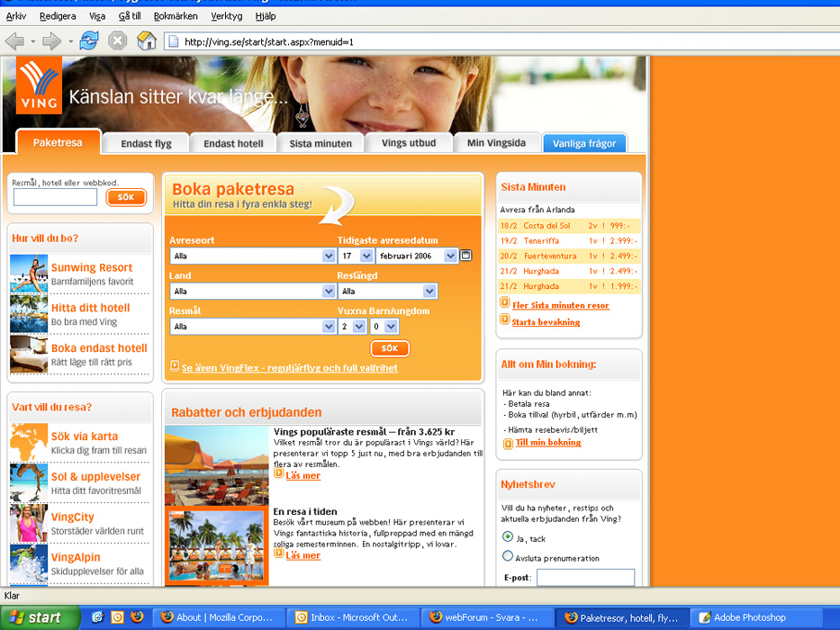Open the Arkiv menu
Image resolution: width=840 pixels, height=630 pixels.
coord(16,16)
